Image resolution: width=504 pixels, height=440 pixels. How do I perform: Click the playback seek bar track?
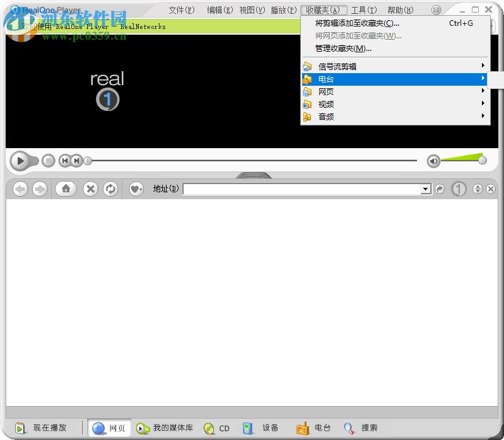(254, 160)
